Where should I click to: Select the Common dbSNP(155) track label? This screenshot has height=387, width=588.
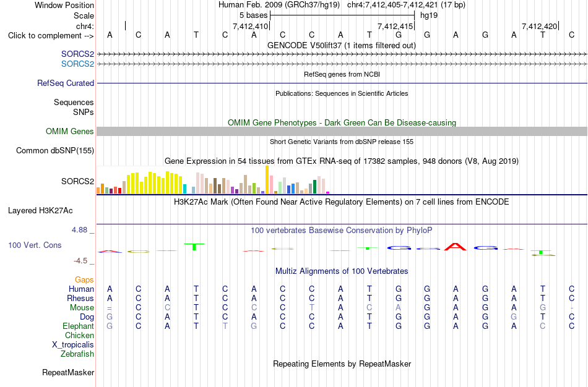pos(55,151)
